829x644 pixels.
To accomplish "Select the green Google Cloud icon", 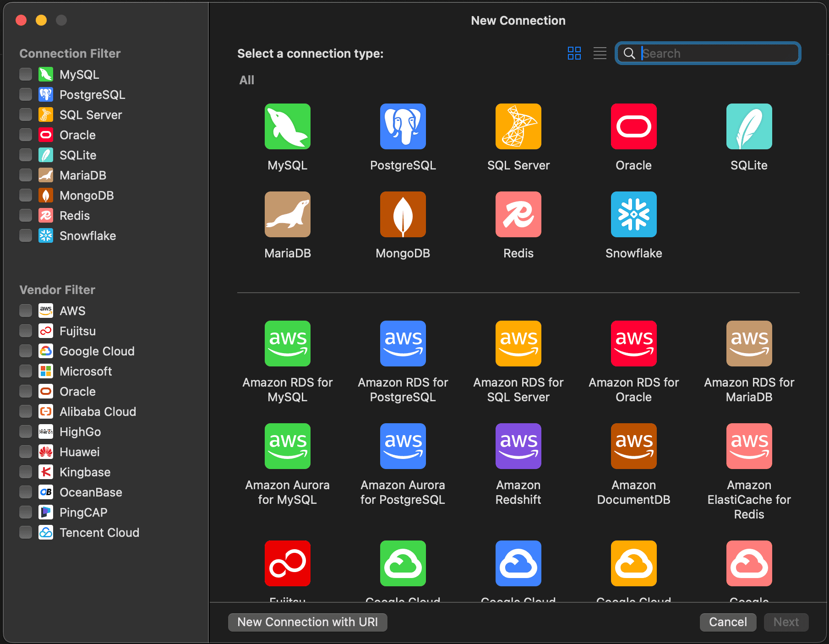I will coord(403,563).
